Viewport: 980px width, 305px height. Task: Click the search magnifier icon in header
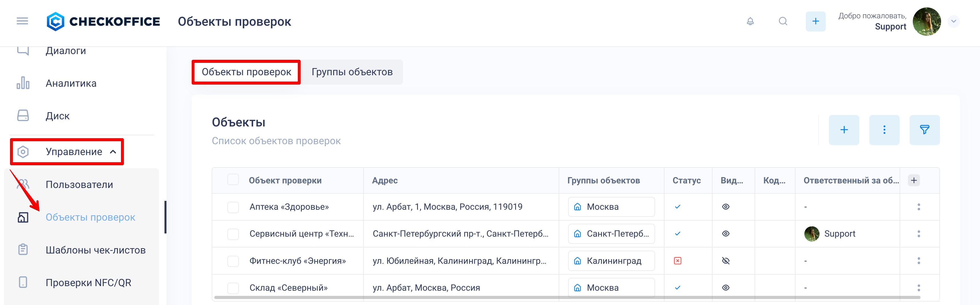click(783, 21)
